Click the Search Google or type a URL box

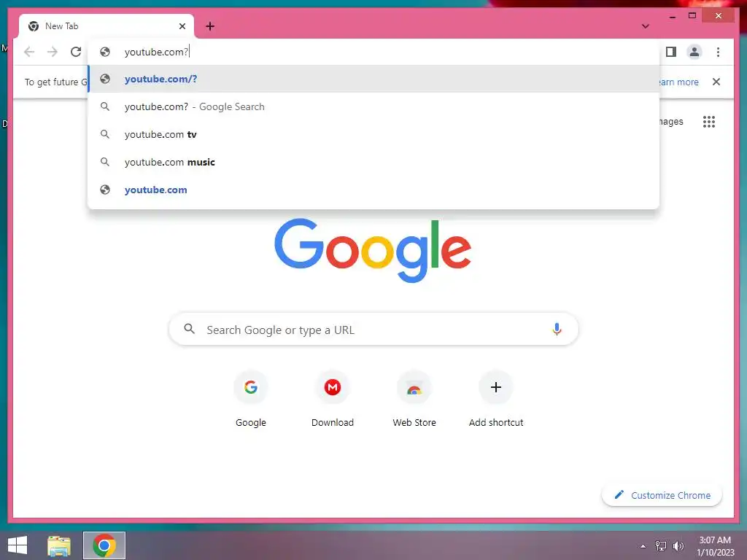pyautogui.click(x=373, y=329)
